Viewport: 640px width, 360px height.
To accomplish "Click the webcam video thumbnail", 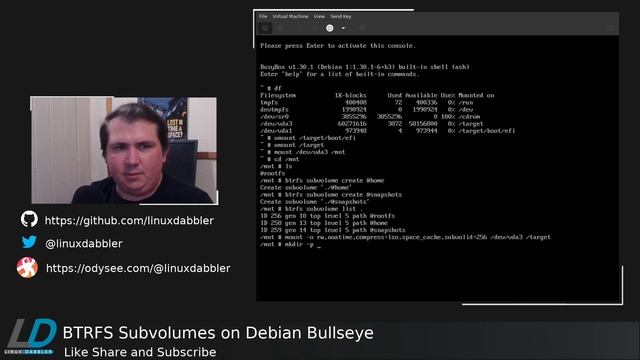I will coord(124,150).
